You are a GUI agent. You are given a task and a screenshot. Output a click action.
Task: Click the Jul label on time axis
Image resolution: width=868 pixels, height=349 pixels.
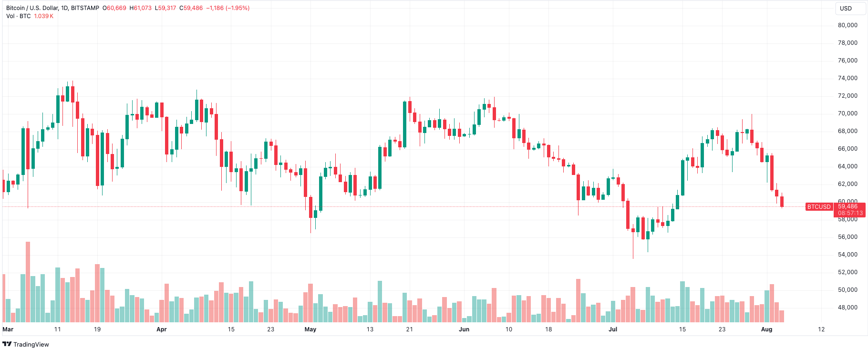click(613, 329)
